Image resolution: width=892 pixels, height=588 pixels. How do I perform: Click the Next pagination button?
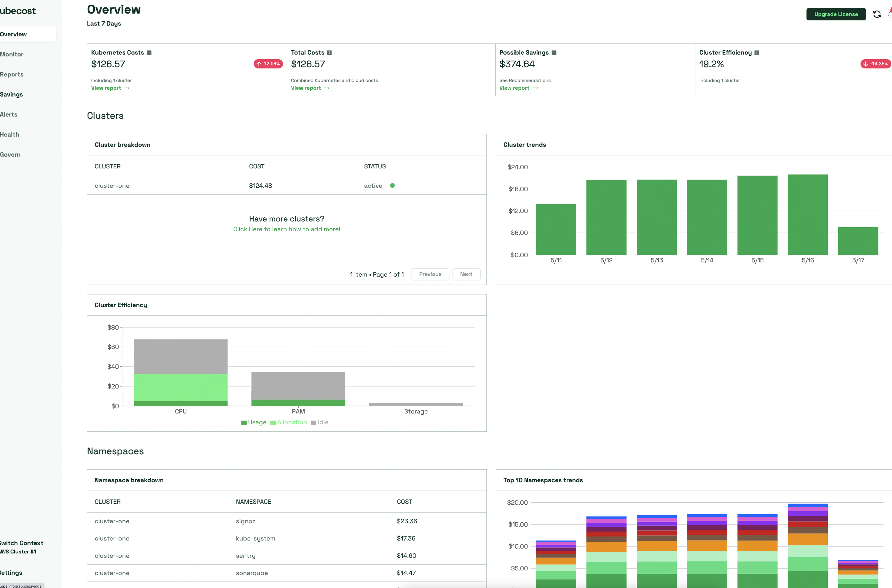[x=466, y=274]
